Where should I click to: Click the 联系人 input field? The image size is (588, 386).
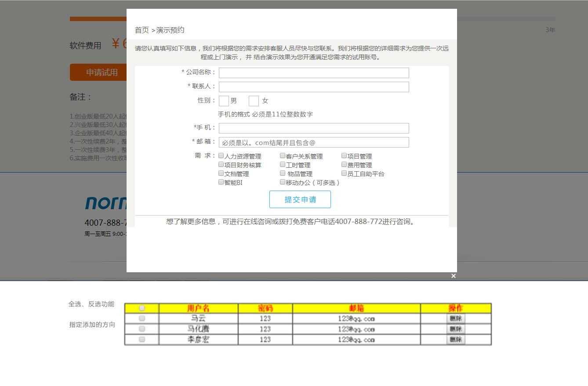coord(314,87)
